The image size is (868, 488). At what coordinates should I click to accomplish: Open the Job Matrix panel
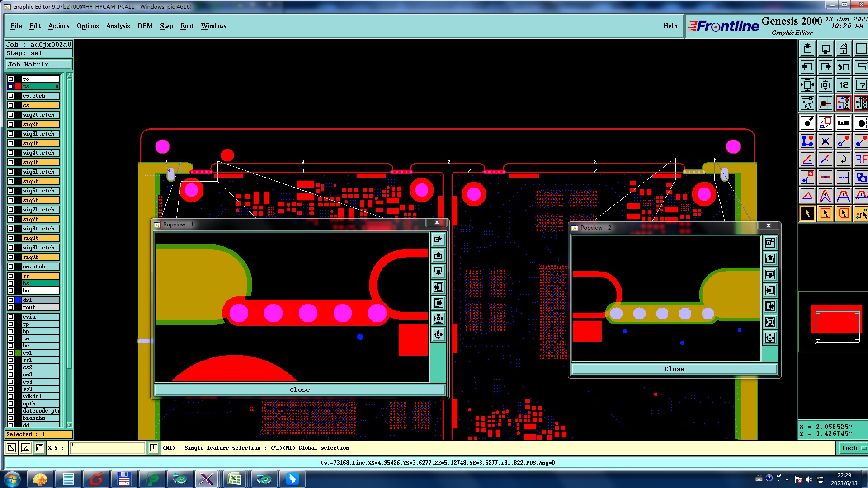pyautogui.click(x=38, y=65)
